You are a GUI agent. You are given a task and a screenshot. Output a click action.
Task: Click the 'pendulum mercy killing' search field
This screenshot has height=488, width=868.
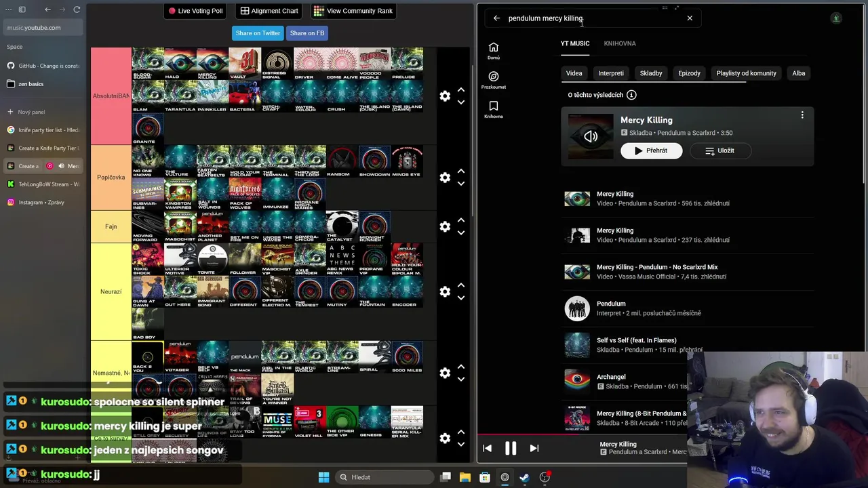pos(593,18)
